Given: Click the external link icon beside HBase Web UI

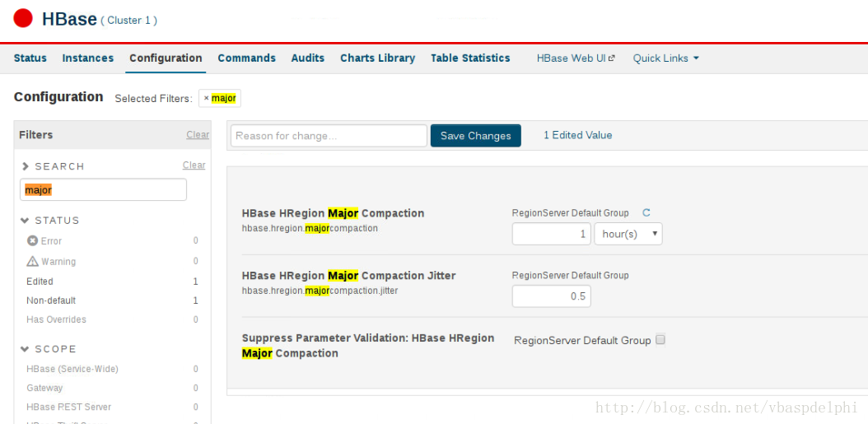Looking at the screenshot, I should point(612,58).
